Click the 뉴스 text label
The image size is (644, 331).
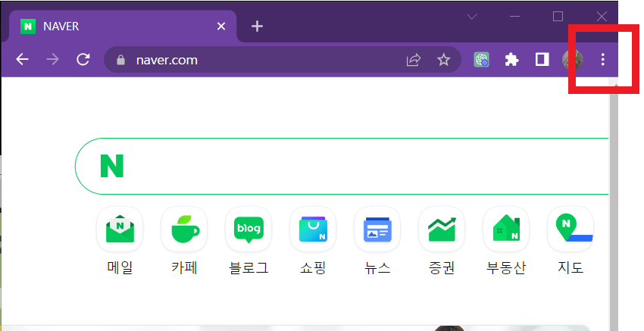pyautogui.click(x=377, y=268)
